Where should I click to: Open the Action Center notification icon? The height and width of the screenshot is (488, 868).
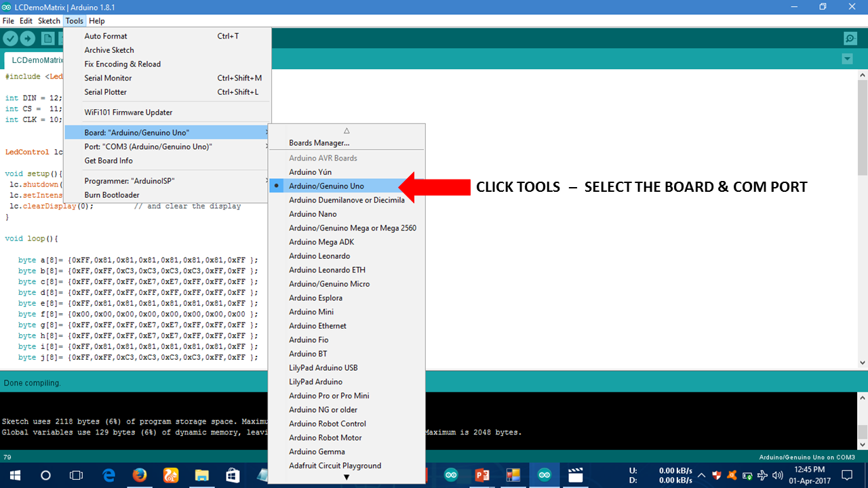click(x=847, y=475)
